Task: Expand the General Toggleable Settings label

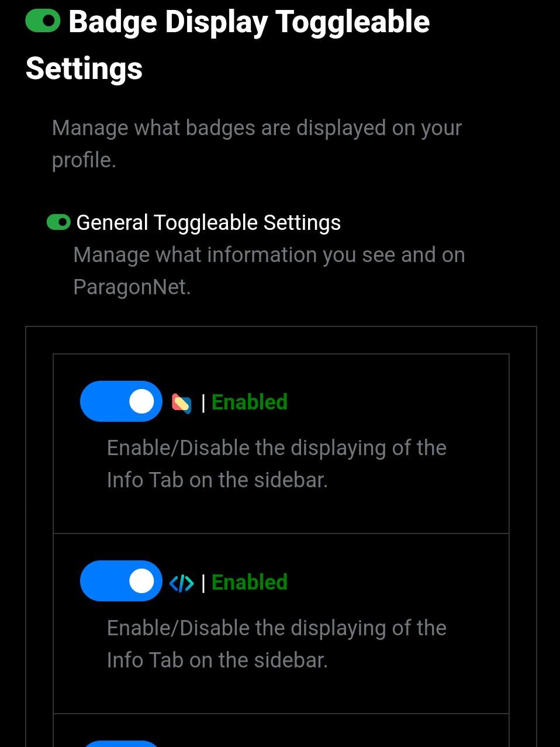Action: pyautogui.click(x=208, y=223)
